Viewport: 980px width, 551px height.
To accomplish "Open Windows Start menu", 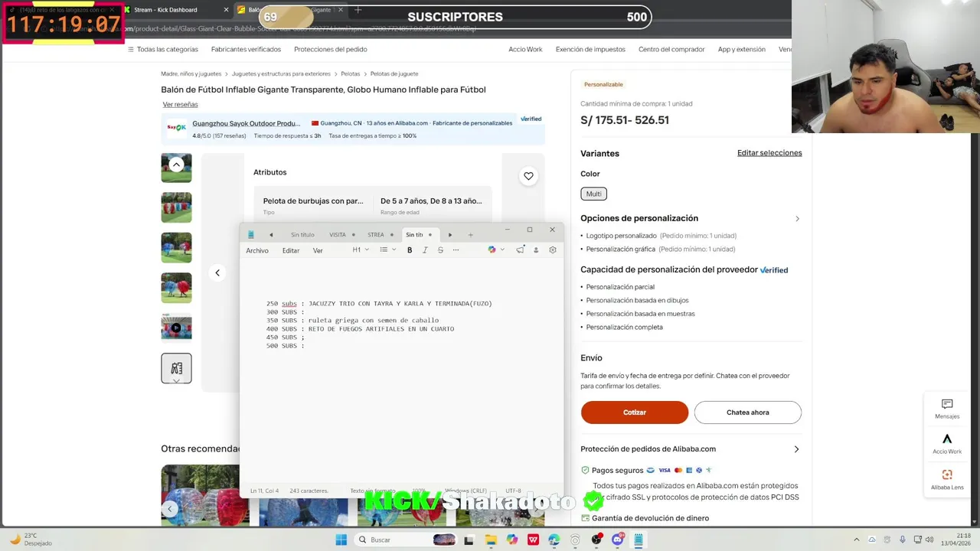I will coord(341,540).
